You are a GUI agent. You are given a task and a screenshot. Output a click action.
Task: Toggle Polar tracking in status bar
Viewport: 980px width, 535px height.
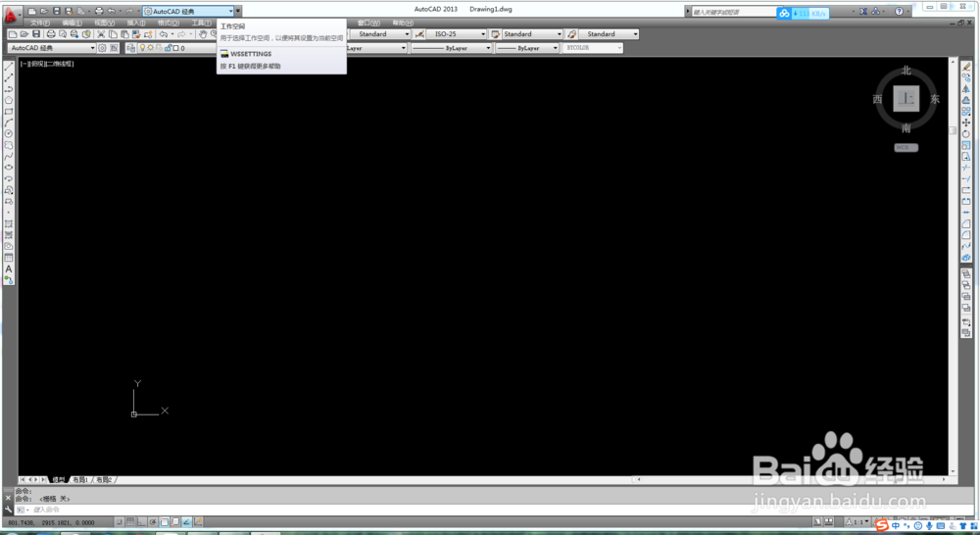coord(153,522)
